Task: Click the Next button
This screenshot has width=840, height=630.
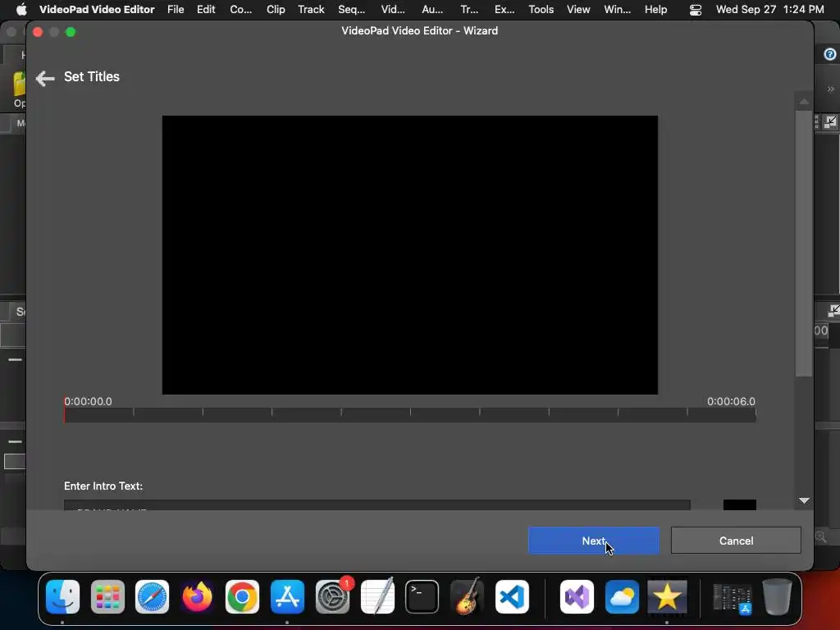Action: (594, 541)
